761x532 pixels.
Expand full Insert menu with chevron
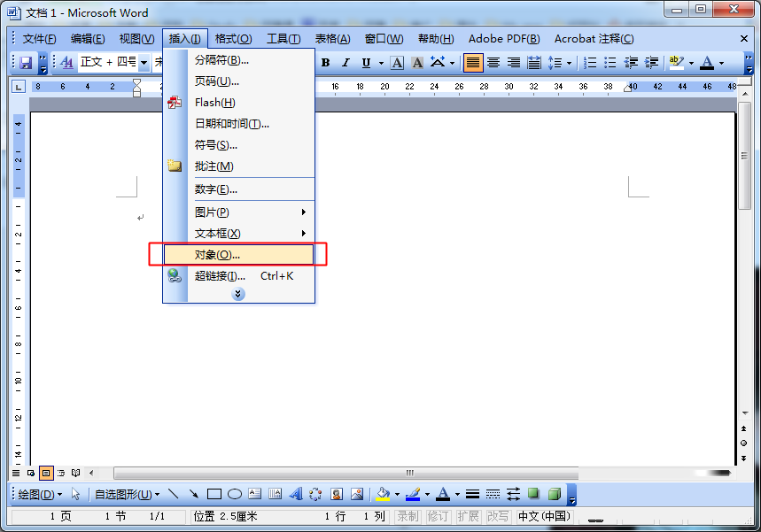237,294
